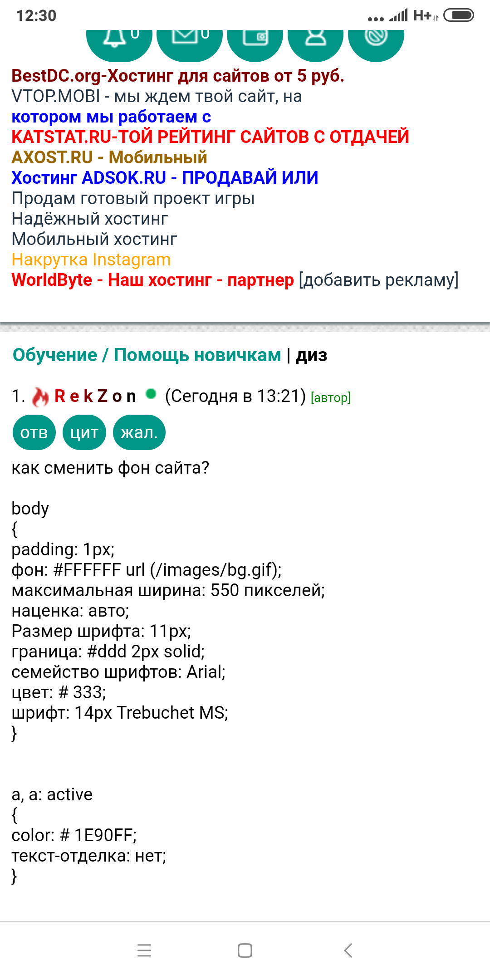Viewport: 490px width, 980px height.
Task: Open the 'Накрутка Instagram' ad link
Action: click(91, 260)
